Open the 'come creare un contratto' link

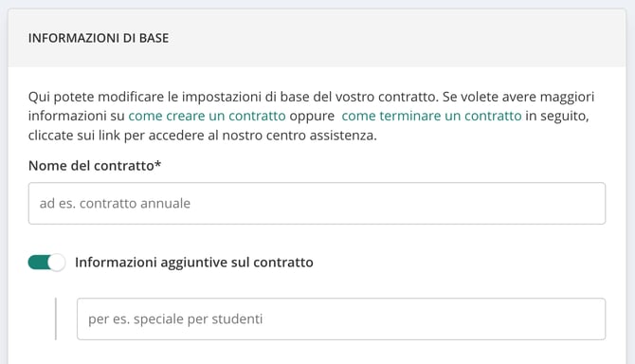207,116
